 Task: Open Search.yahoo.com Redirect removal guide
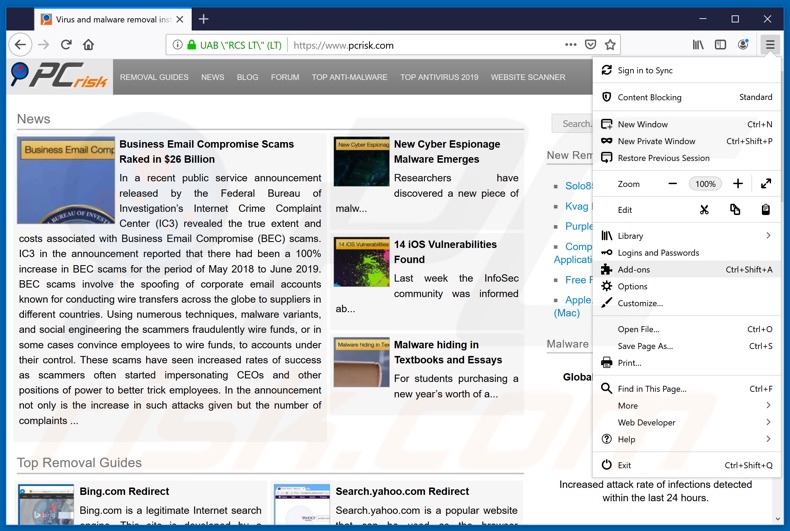pyautogui.click(x=402, y=491)
